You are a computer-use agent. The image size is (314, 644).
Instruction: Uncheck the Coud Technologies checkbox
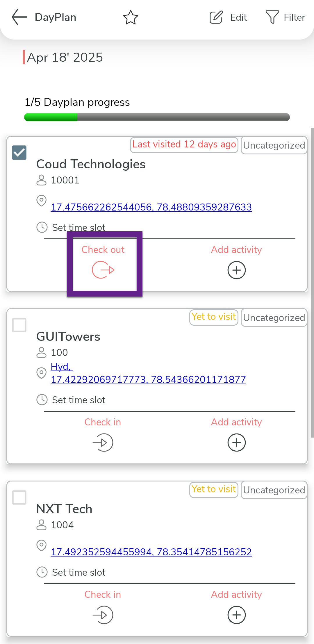(19, 153)
